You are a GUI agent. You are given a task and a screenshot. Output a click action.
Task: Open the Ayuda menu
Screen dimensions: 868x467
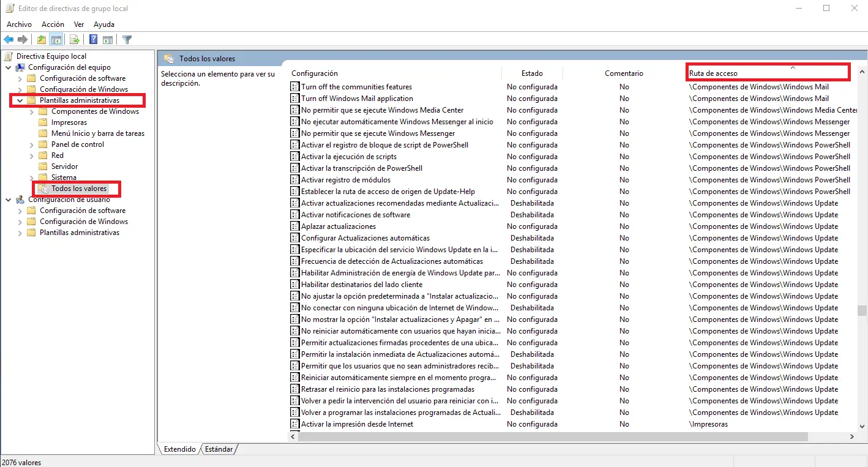point(104,24)
